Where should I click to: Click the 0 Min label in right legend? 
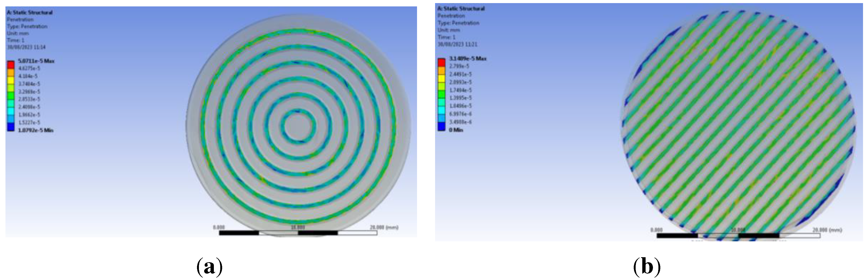(x=456, y=130)
